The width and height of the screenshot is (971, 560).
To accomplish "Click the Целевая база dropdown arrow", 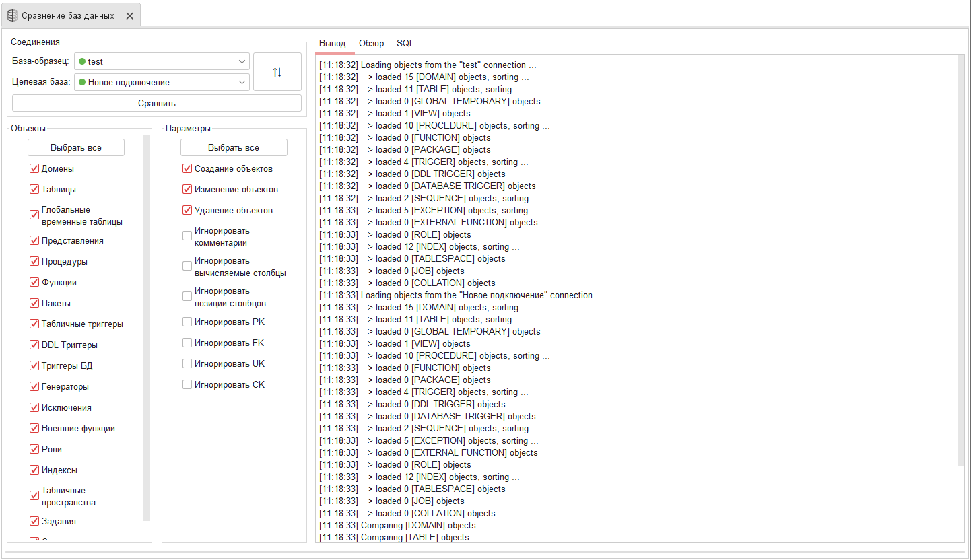I will coord(241,81).
